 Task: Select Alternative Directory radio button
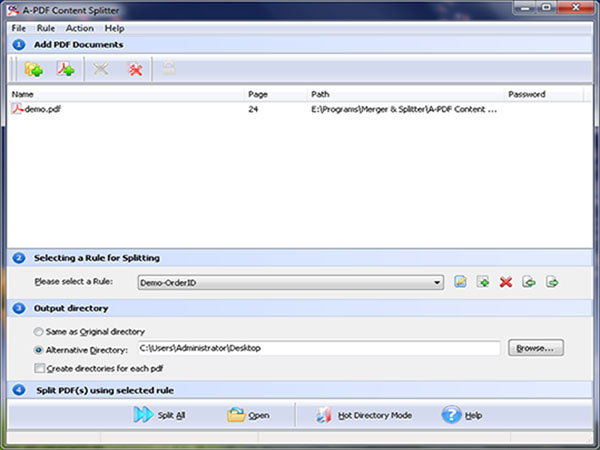(38, 350)
